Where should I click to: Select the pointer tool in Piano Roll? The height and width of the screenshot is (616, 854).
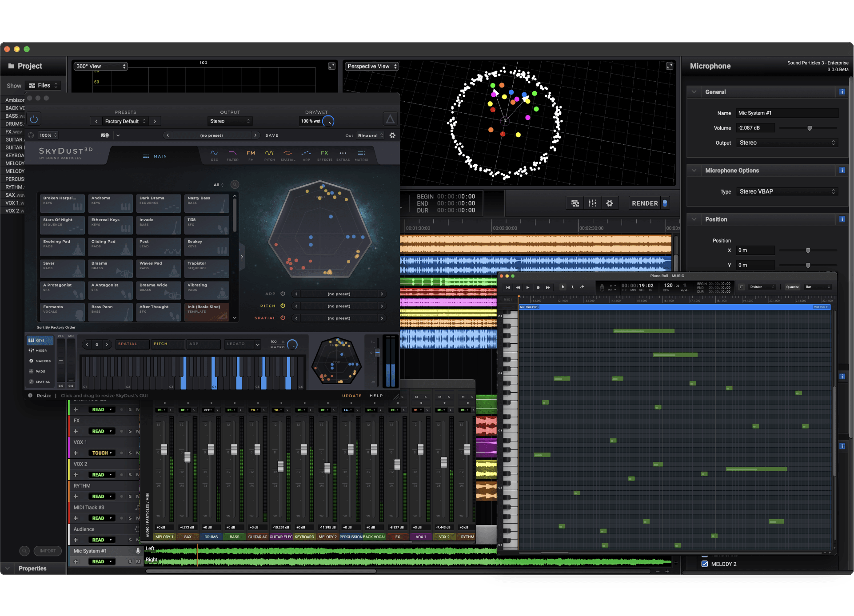[563, 287]
